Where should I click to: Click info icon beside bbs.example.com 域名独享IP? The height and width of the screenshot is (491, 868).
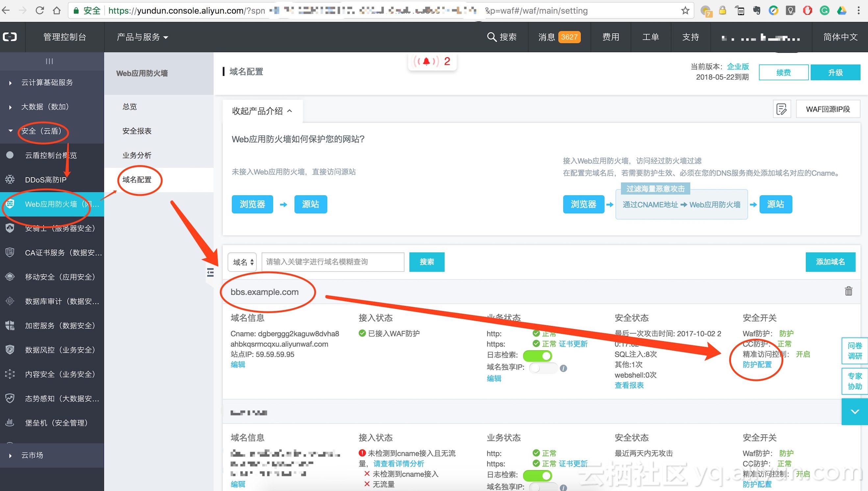coord(563,368)
